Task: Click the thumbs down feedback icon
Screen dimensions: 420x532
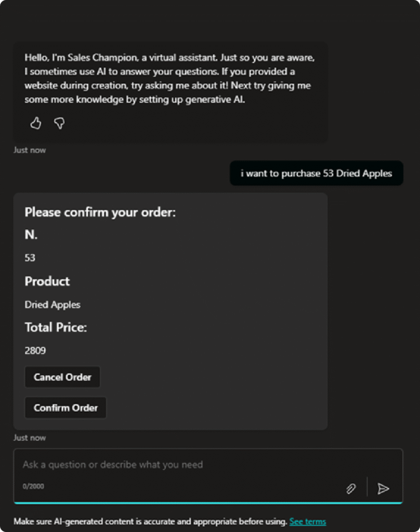Action: coord(59,123)
